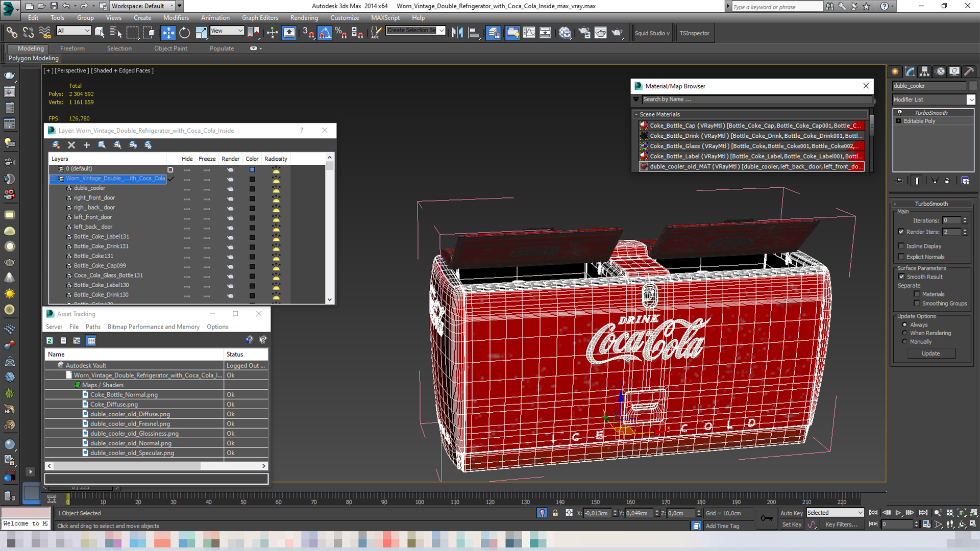Viewport: 980px width, 551px height.
Task: Click the TSInspector toolbar button
Action: (x=694, y=33)
